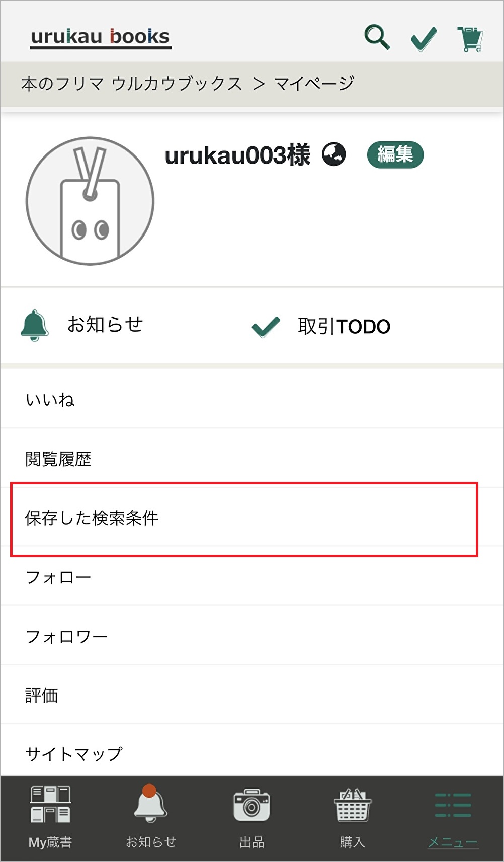The height and width of the screenshot is (862, 504).
Task: Open the shopping cart icon
Action: click(x=470, y=39)
